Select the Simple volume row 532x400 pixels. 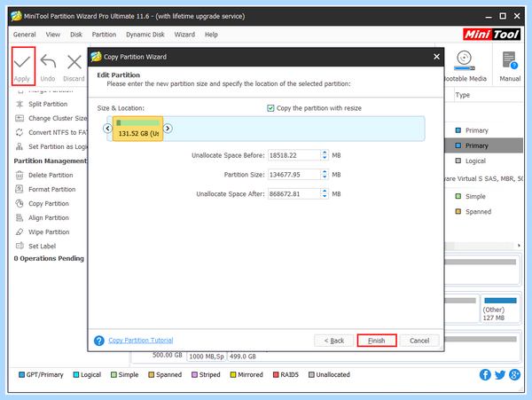coord(483,197)
